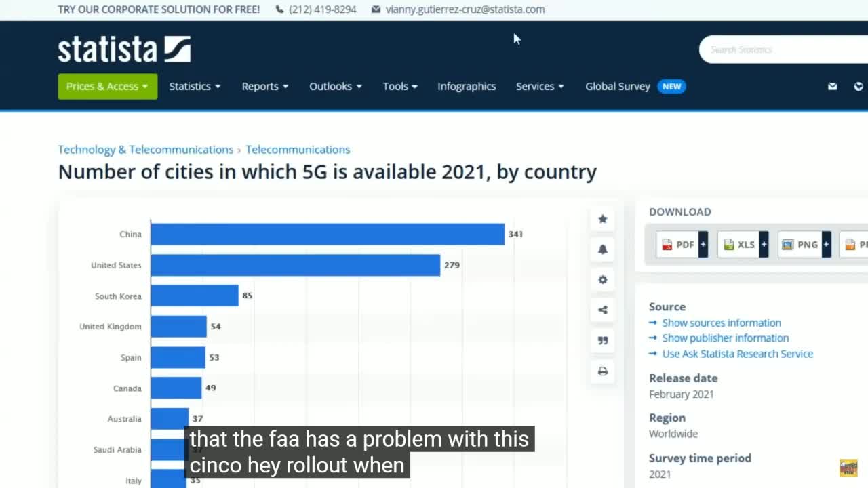
Task: Open the Global Survey page
Action: (618, 86)
